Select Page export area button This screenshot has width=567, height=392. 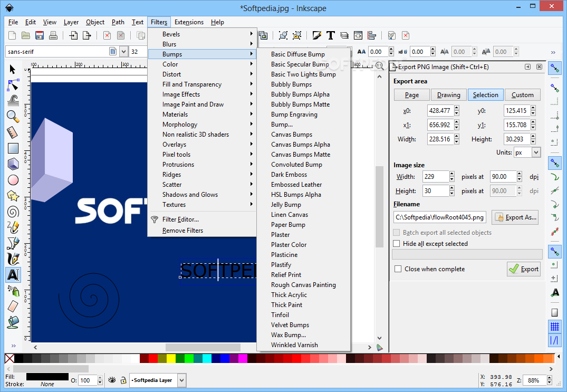412,95
